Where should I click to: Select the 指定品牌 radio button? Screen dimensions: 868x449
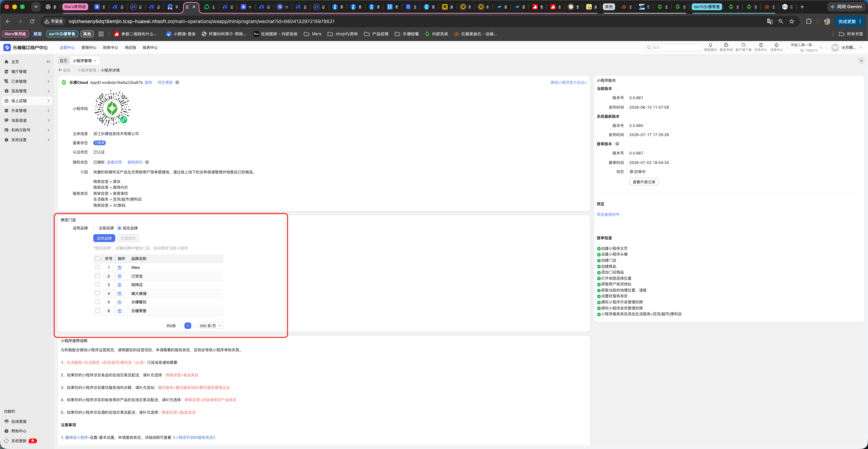click(119, 228)
